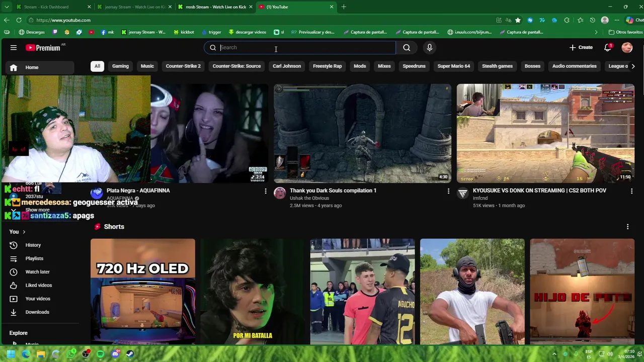
Task: Open options for Dark Souls compilation
Action: pos(448,191)
